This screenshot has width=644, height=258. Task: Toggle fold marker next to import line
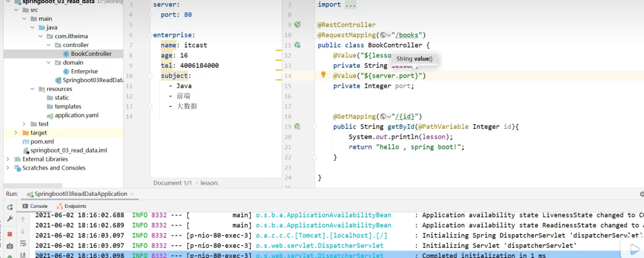point(314,5)
